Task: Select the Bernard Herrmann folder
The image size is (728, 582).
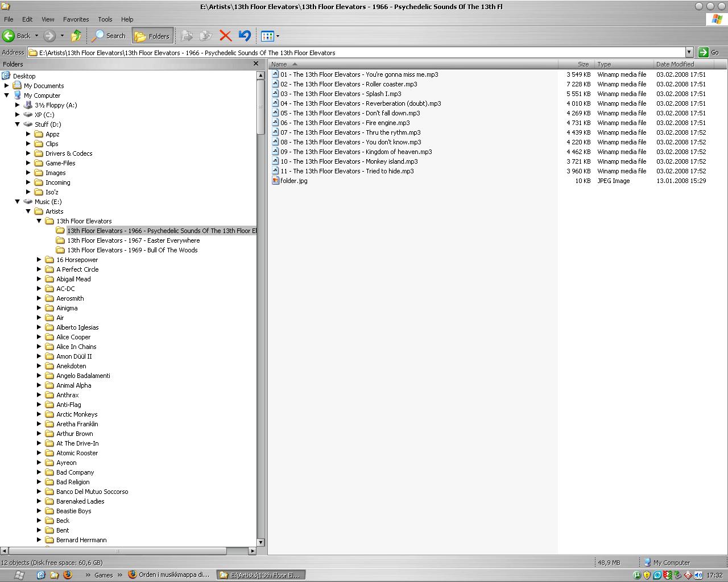Action: coord(81,540)
